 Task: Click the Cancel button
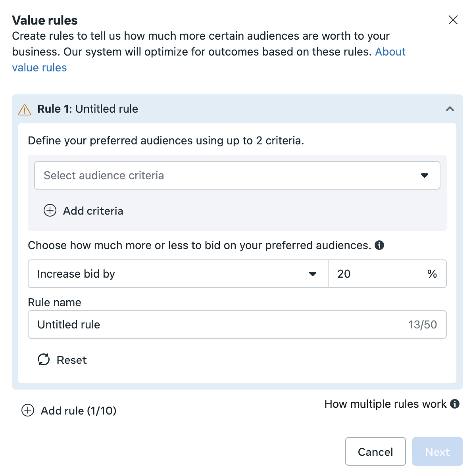click(x=375, y=451)
